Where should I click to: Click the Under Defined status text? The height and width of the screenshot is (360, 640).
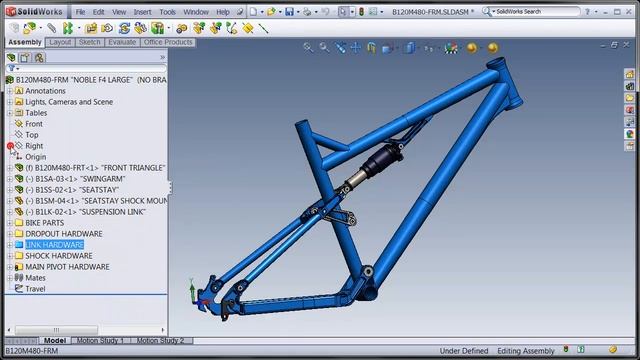[464, 351]
